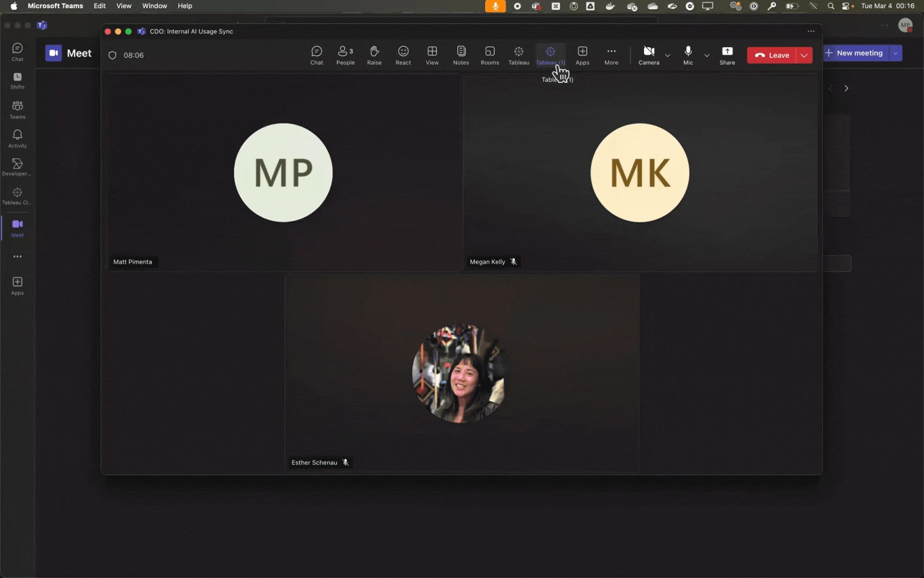Open the Edit menu
This screenshot has width=924, height=578.
point(99,6)
